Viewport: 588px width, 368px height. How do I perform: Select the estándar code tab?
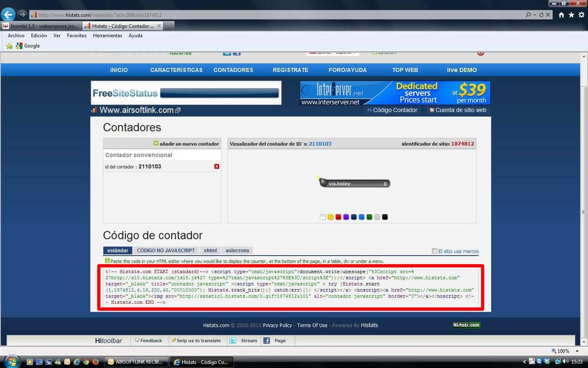pyautogui.click(x=118, y=250)
